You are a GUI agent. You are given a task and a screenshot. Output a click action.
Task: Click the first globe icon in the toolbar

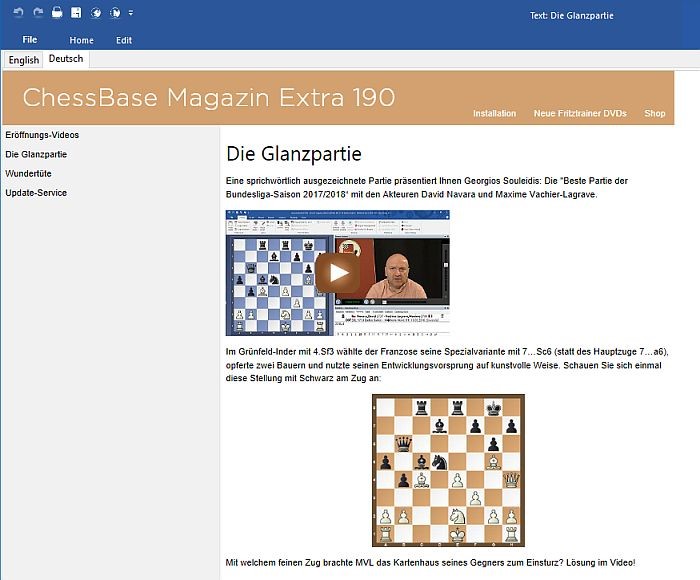point(96,13)
